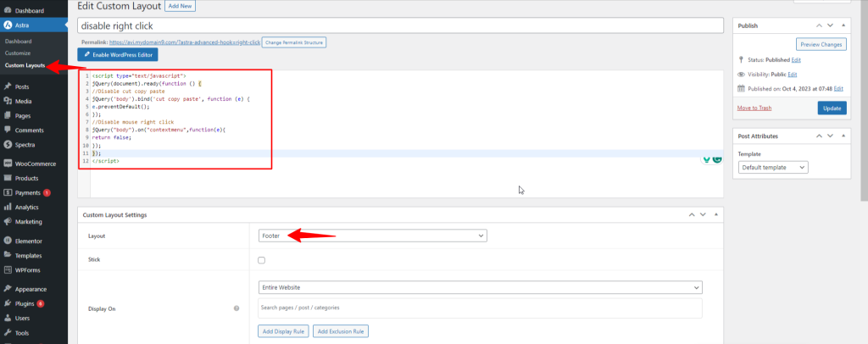Click Enable WordPress Editor button
Image resolution: width=868 pixels, height=344 pixels.
[118, 55]
